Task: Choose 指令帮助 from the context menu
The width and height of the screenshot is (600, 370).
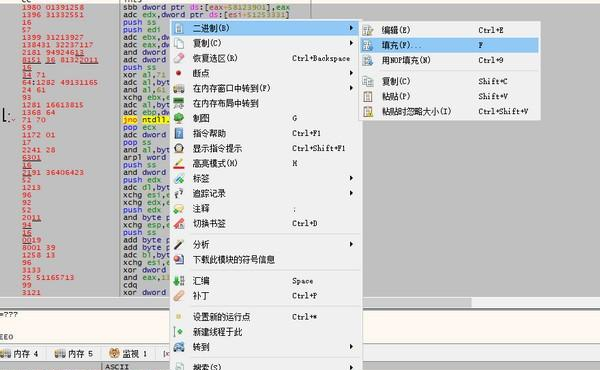Action: 266,133
